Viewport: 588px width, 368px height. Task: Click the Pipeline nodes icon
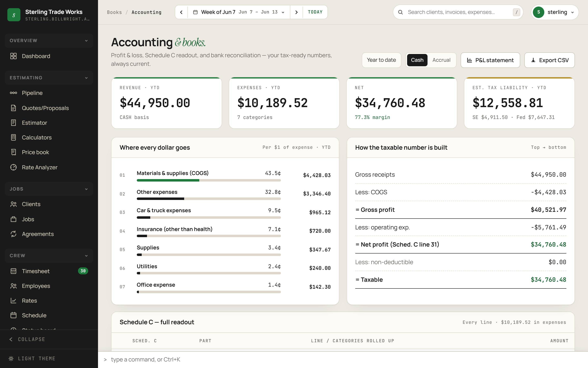[x=13, y=93]
